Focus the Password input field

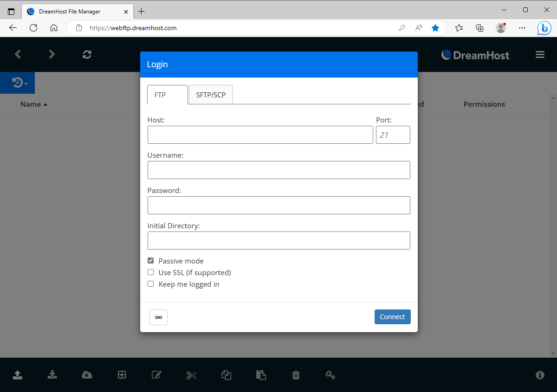coord(279,206)
